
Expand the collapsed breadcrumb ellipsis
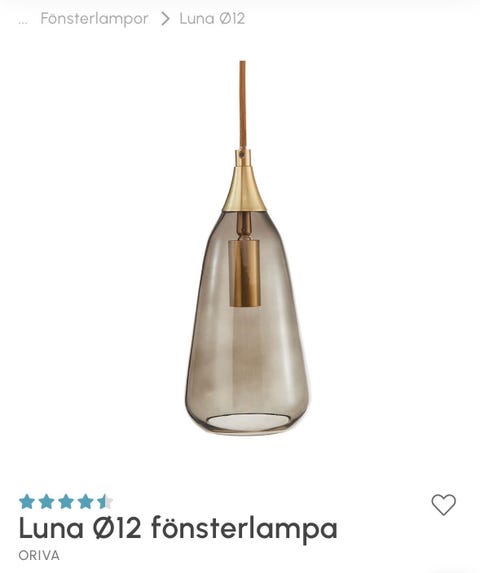click(x=23, y=21)
